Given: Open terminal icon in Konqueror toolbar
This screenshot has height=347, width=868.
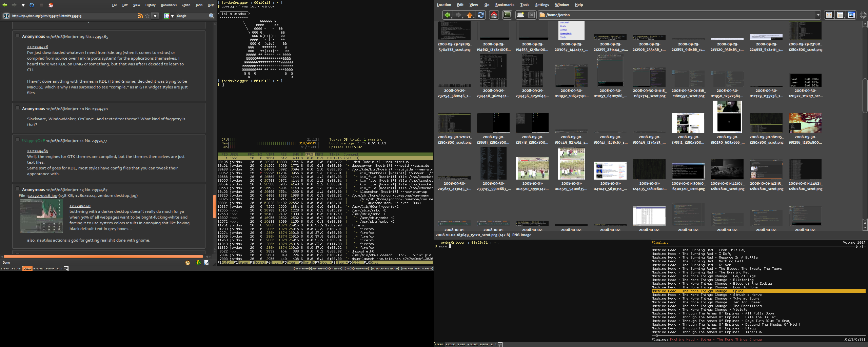Looking at the screenshot, I should tap(507, 15).
